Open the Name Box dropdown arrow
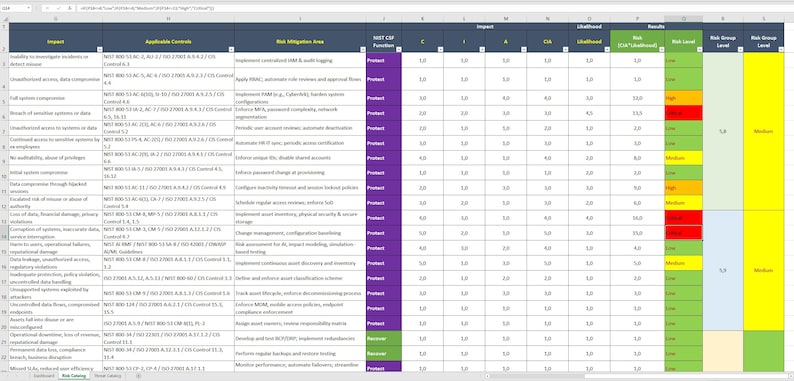 (28, 9)
